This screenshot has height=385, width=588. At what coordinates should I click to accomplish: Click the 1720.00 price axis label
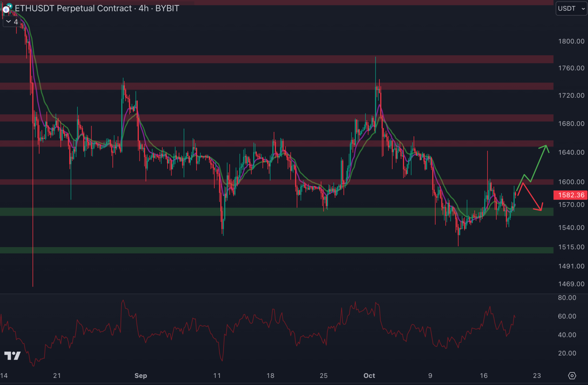[x=571, y=96]
